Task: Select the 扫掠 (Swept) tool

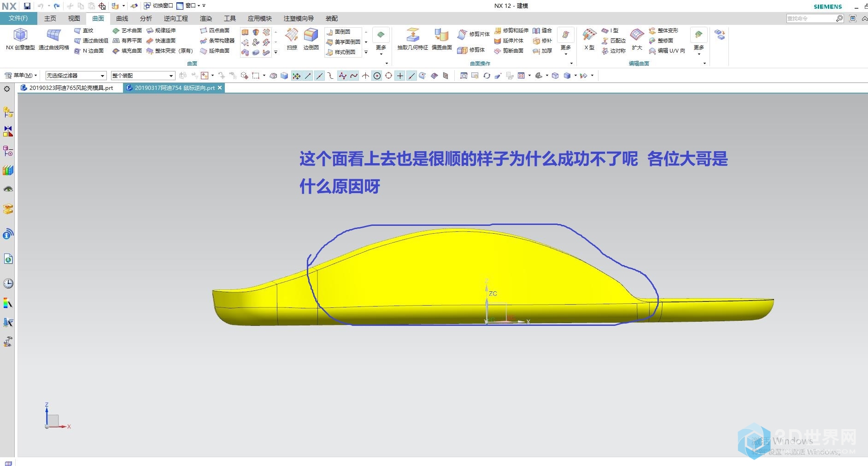Action: tap(292, 39)
